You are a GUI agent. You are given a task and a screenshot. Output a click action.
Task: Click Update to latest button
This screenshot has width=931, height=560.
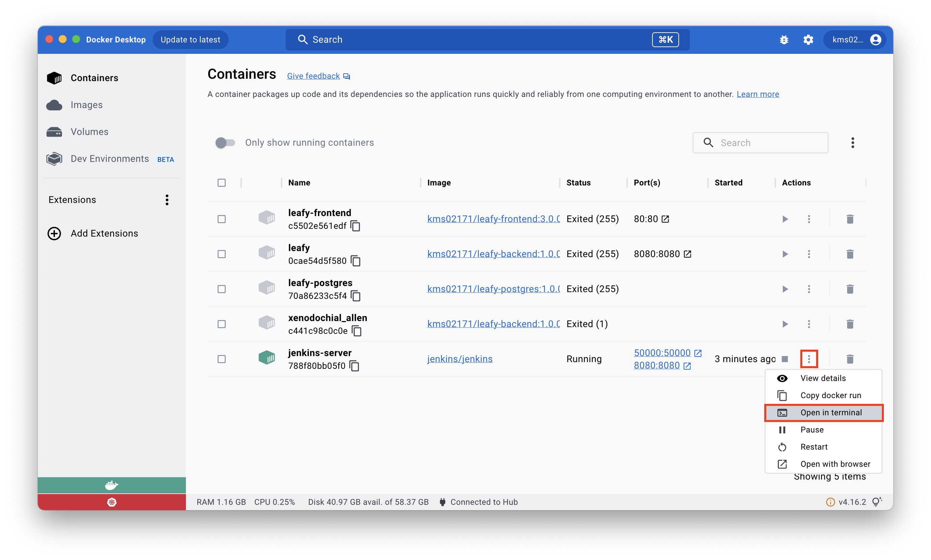pos(190,40)
